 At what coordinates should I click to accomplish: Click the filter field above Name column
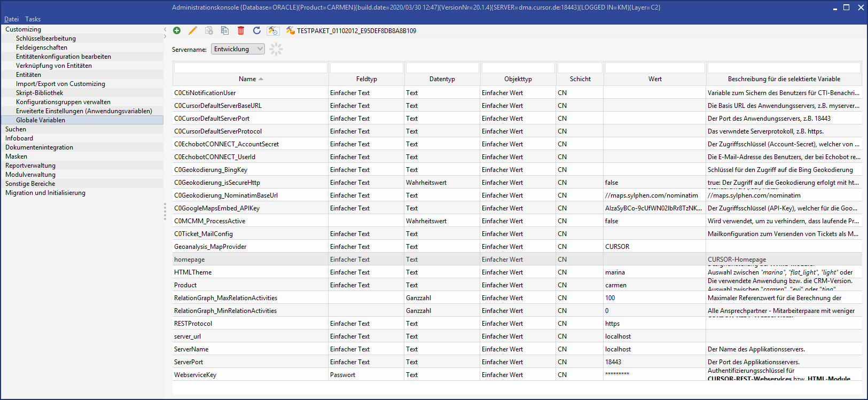251,68
